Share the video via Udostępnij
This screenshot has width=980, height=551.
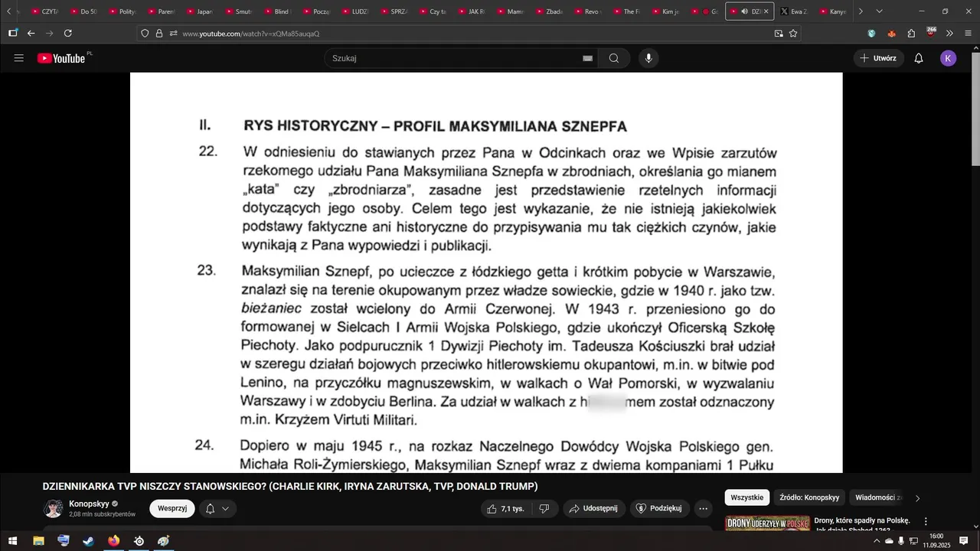(594, 509)
